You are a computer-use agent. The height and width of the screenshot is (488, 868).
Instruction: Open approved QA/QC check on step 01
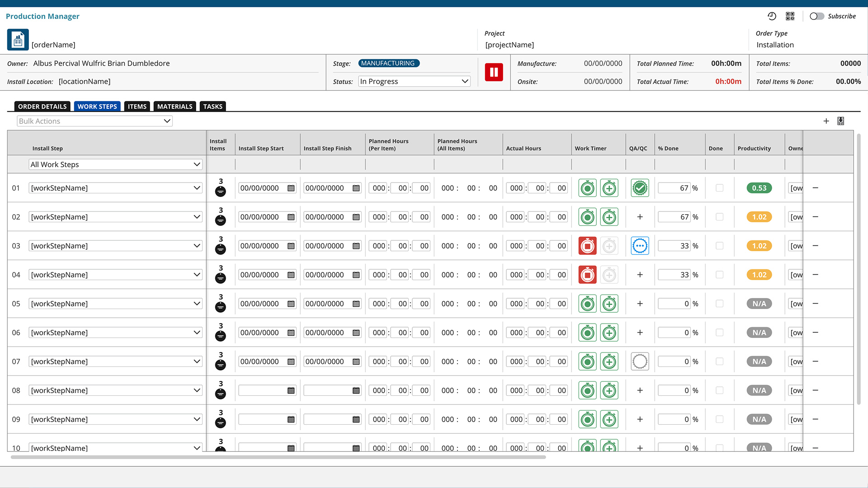pyautogui.click(x=640, y=188)
